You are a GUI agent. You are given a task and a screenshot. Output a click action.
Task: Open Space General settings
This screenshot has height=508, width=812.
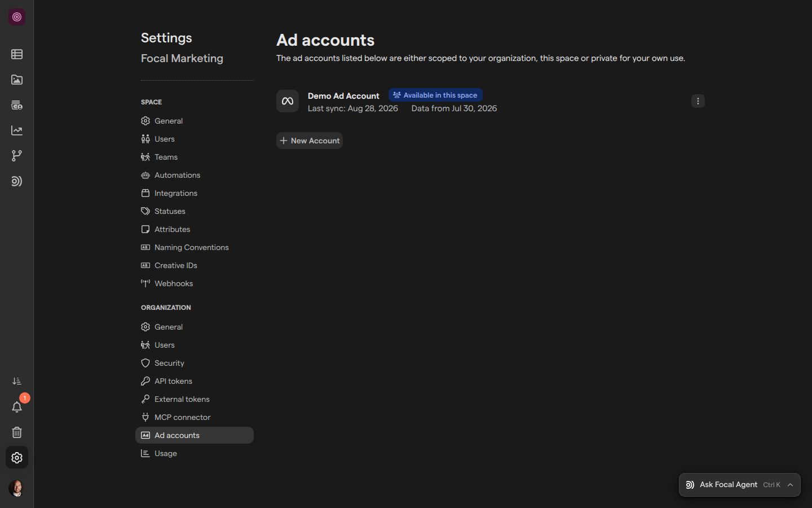[x=195, y=121]
